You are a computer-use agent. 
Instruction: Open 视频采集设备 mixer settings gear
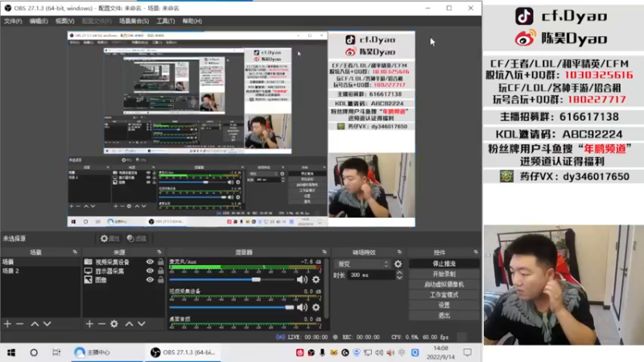tap(316, 307)
